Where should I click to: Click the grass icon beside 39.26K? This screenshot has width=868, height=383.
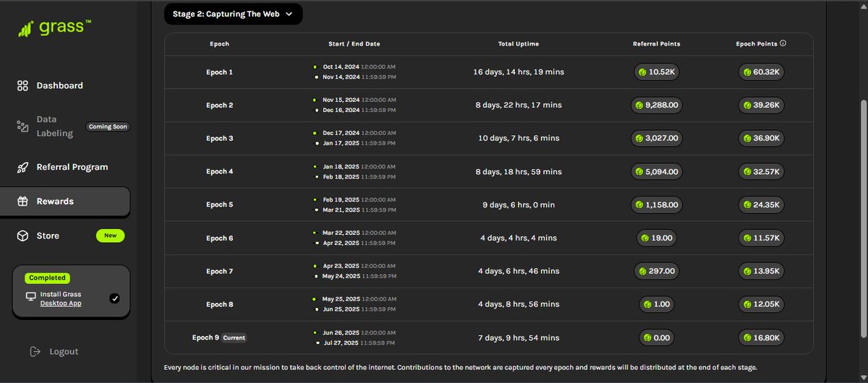coord(747,106)
